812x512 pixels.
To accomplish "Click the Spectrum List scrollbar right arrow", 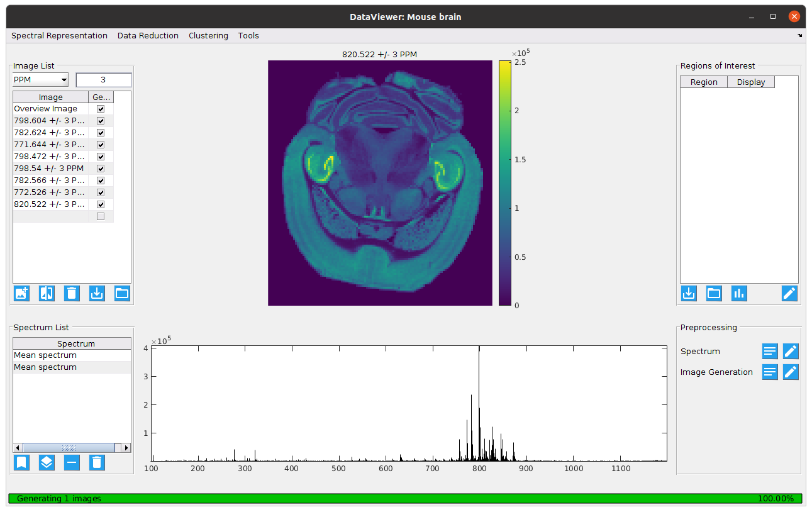I will point(126,448).
